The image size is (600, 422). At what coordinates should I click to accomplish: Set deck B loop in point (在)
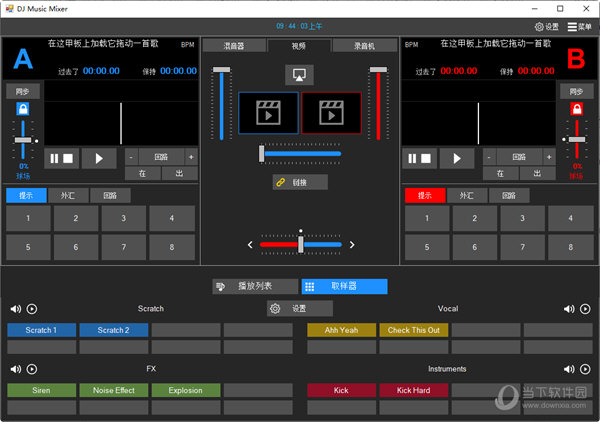point(500,173)
